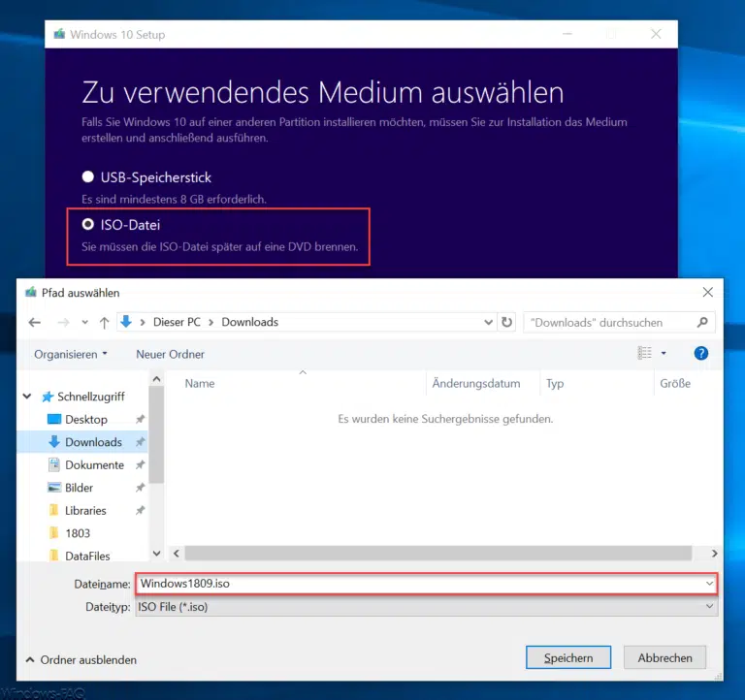Screen dimensions: 745x700
Task: Select the Bilder folder in sidebar
Action: [x=80, y=488]
